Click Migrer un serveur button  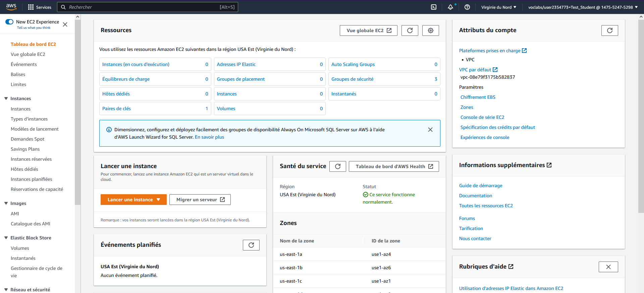tap(200, 200)
